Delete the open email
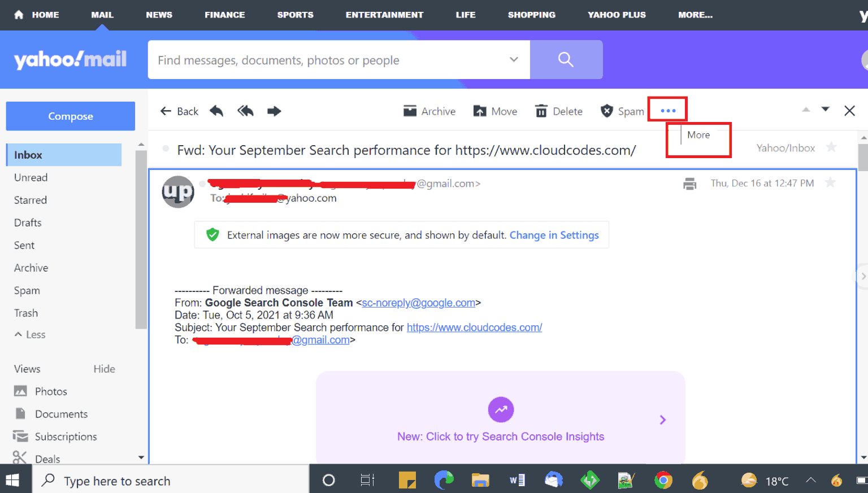 pos(559,111)
